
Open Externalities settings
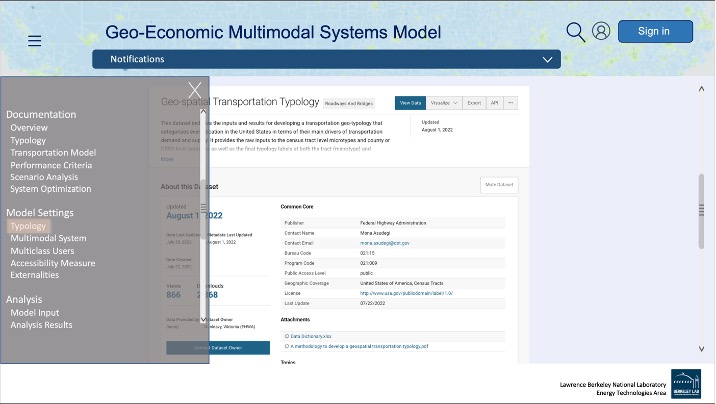click(34, 275)
